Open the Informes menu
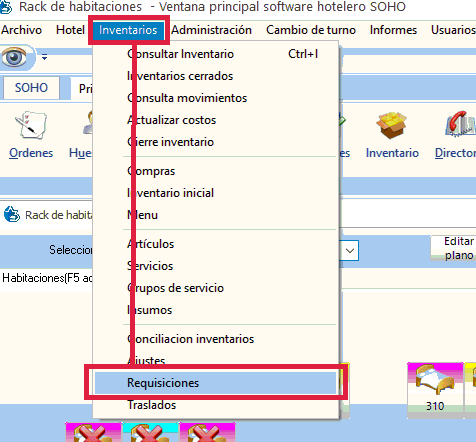The height and width of the screenshot is (442, 476). pos(393,30)
